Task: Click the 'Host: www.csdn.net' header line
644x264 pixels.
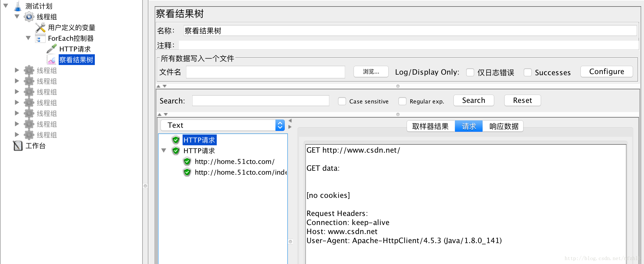Action: click(x=342, y=231)
